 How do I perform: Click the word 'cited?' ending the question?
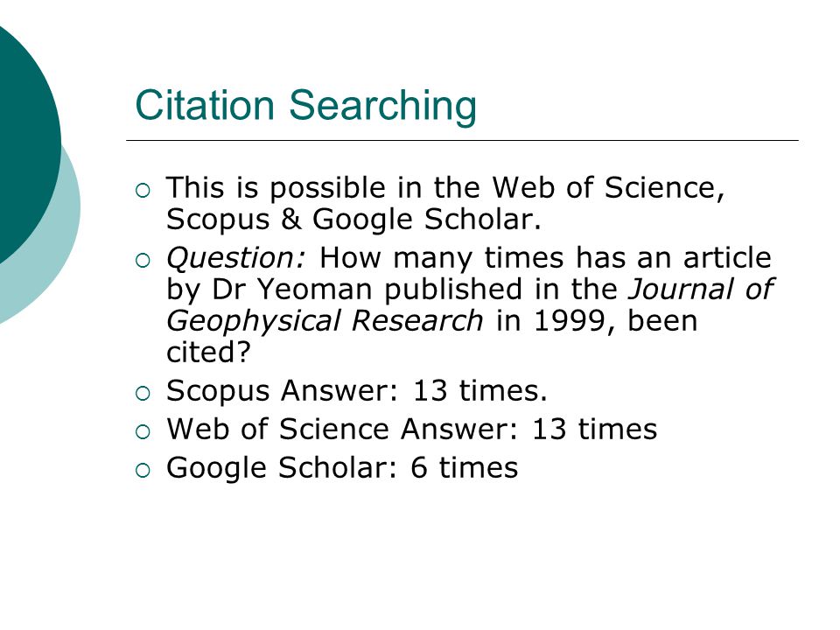208,353
